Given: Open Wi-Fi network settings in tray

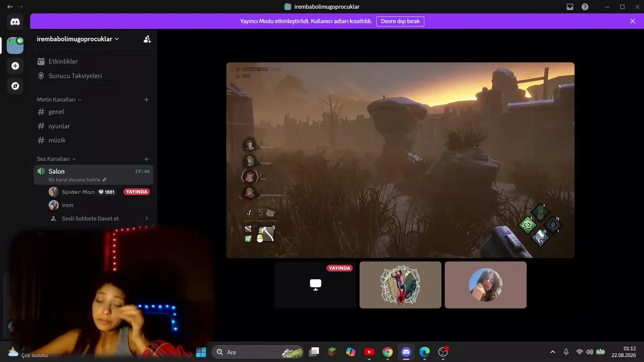Looking at the screenshot, I should 580,352.
